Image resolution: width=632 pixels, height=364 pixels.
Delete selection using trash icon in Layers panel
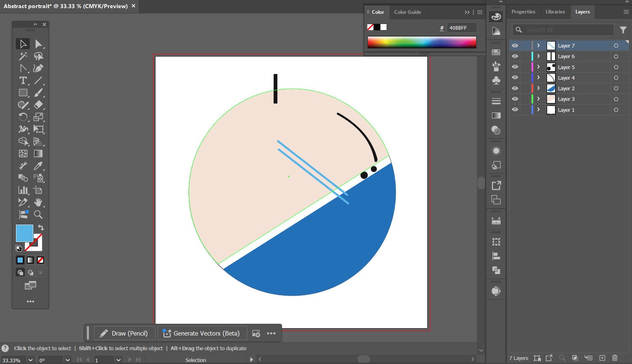[x=615, y=358]
